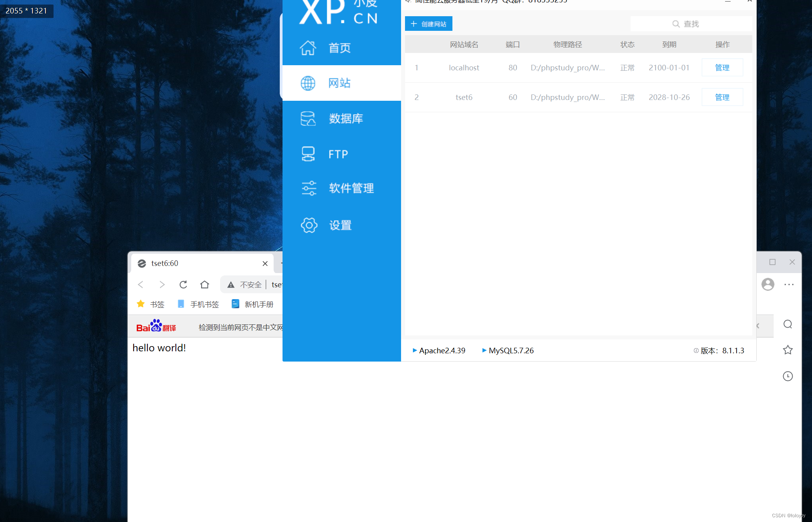Expand the Apache2.4.39 service controls
Screen dimensions: 812x522
coord(415,351)
